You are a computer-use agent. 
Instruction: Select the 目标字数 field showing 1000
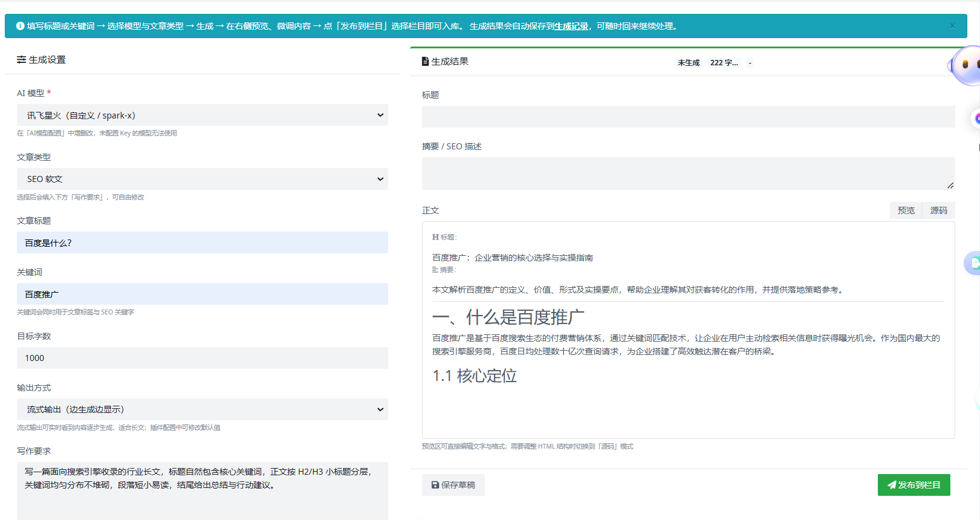(x=203, y=358)
